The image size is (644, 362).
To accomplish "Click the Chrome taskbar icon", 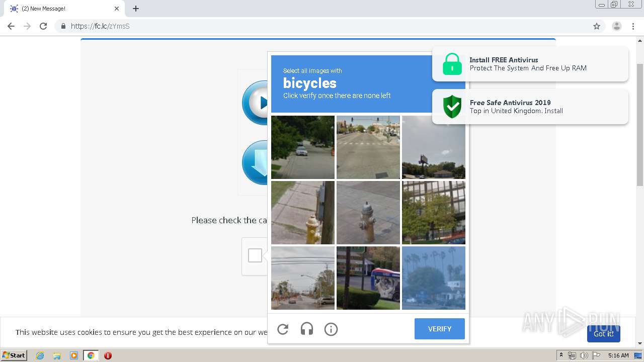I will [x=91, y=355].
